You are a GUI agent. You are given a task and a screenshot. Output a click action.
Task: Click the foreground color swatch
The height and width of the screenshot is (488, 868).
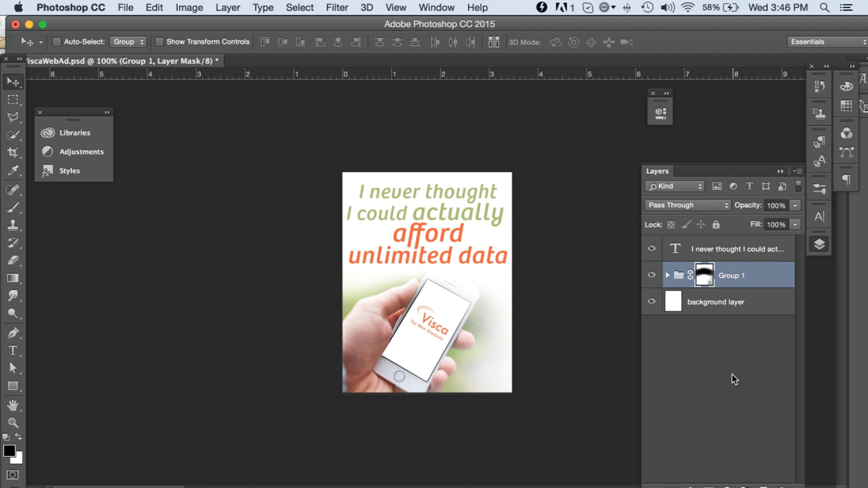tap(9, 451)
